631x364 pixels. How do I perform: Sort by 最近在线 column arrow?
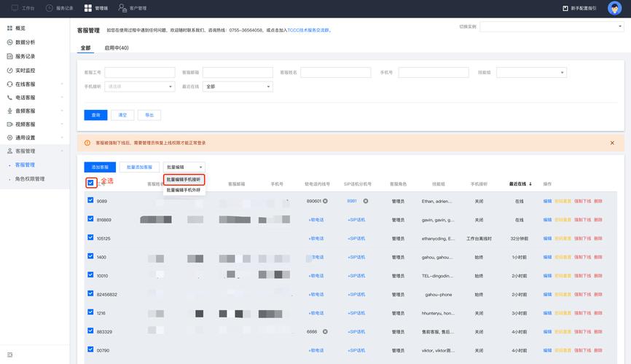click(x=530, y=183)
